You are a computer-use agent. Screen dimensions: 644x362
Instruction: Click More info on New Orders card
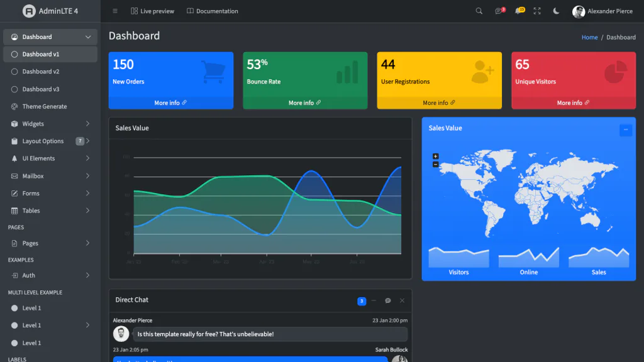coord(170,102)
